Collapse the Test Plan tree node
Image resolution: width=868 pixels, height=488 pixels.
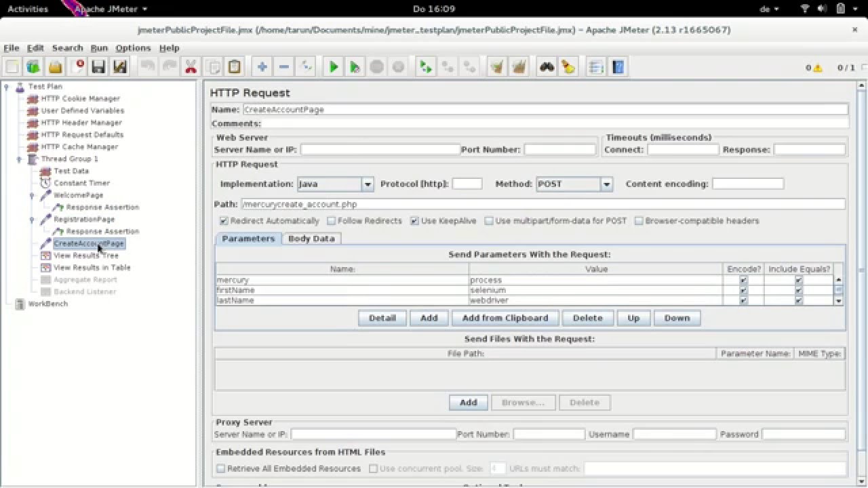(7, 86)
